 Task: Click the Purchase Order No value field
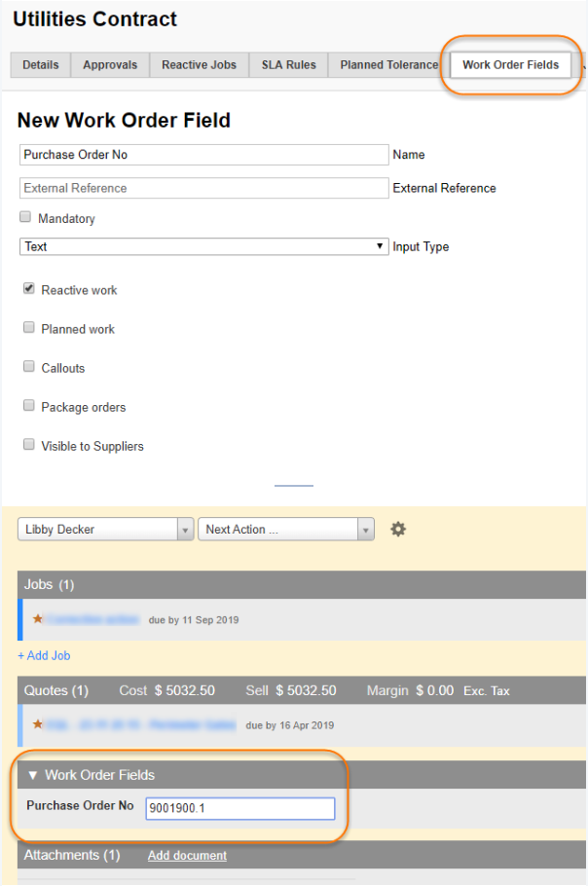[x=239, y=808]
